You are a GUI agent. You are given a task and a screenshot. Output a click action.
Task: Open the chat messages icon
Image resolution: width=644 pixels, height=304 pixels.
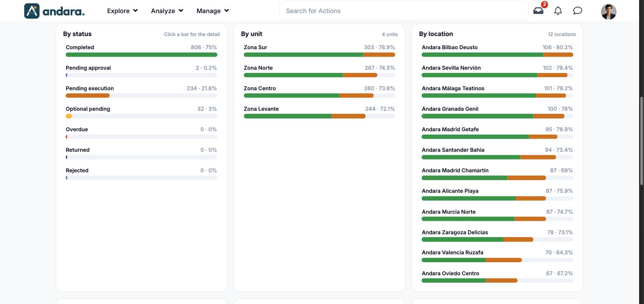point(577,11)
